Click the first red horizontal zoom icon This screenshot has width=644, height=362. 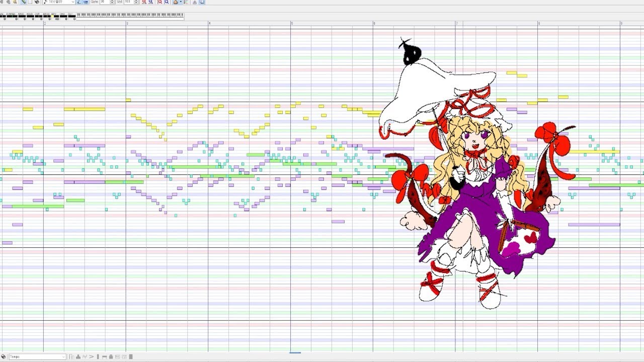[144, 2]
